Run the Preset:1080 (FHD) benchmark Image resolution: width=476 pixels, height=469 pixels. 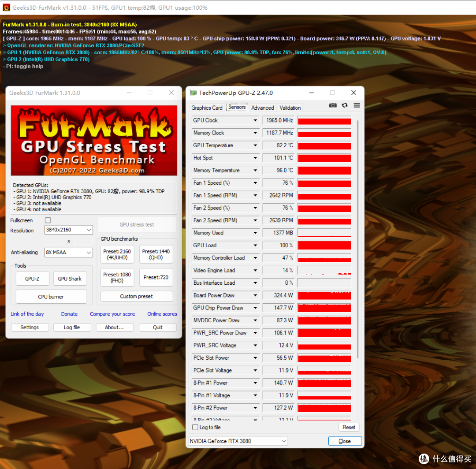(x=117, y=277)
